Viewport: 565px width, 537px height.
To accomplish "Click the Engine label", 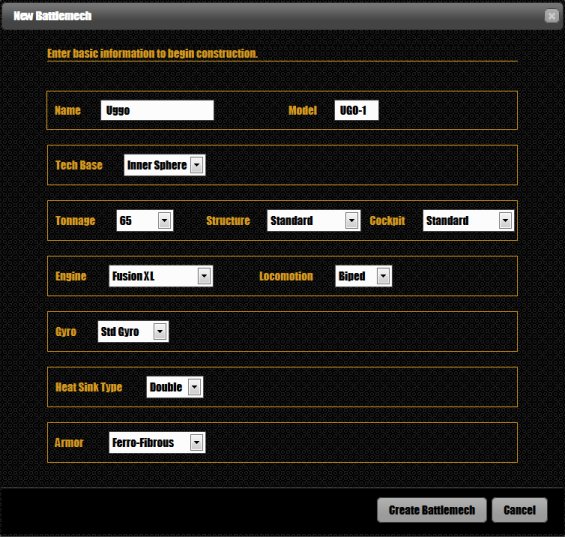I will click(71, 276).
